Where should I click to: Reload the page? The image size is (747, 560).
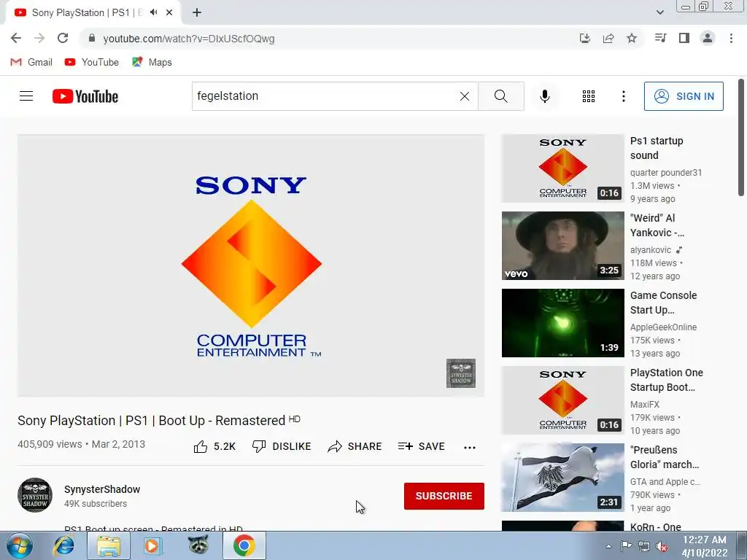[x=63, y=38]
